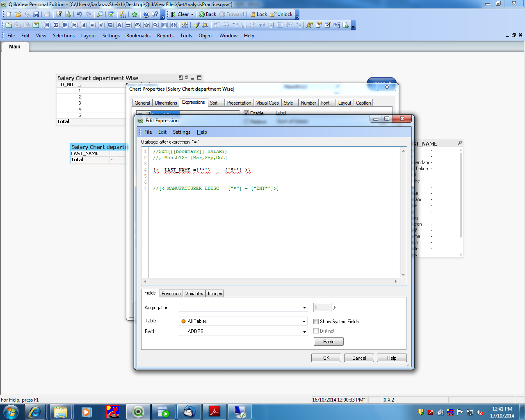Click the Sheet Properties icon
Screen dimensions: 525x420
coord(36,25)
